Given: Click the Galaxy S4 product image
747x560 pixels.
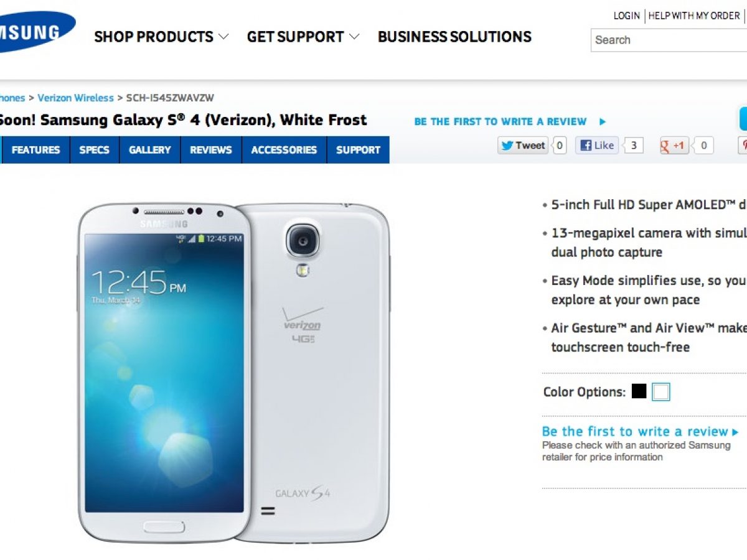Looking at the screenshot, I should click(x=234, y=372).
